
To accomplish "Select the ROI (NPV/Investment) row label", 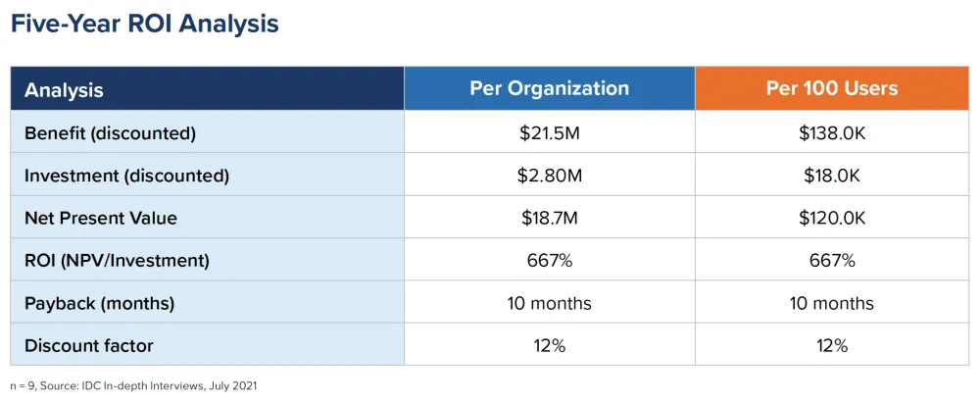I will click(118, 261).
